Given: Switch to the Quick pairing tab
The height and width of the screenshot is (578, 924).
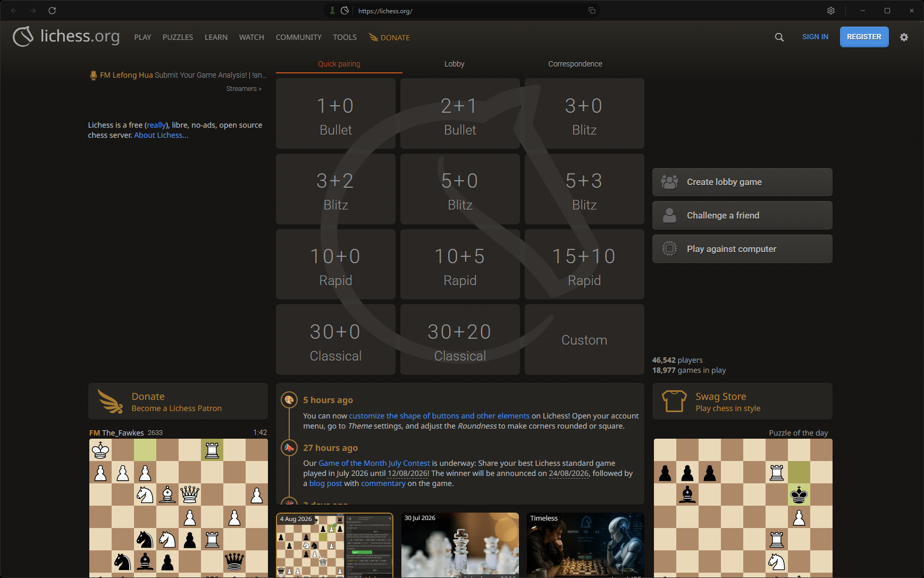Looking at the screenshot, I should click(339, 64).
